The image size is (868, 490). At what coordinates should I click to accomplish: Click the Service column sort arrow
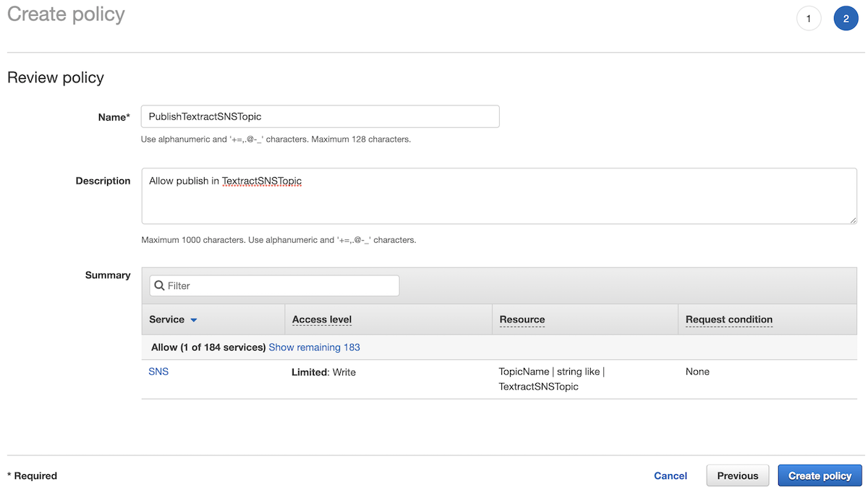pyautogui.click(x=194, y=320)
